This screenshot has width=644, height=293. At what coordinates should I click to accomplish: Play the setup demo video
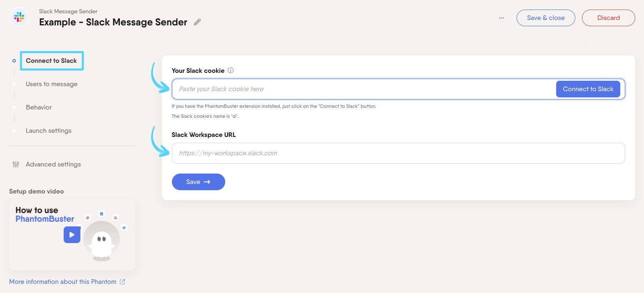tap(72, 235)
